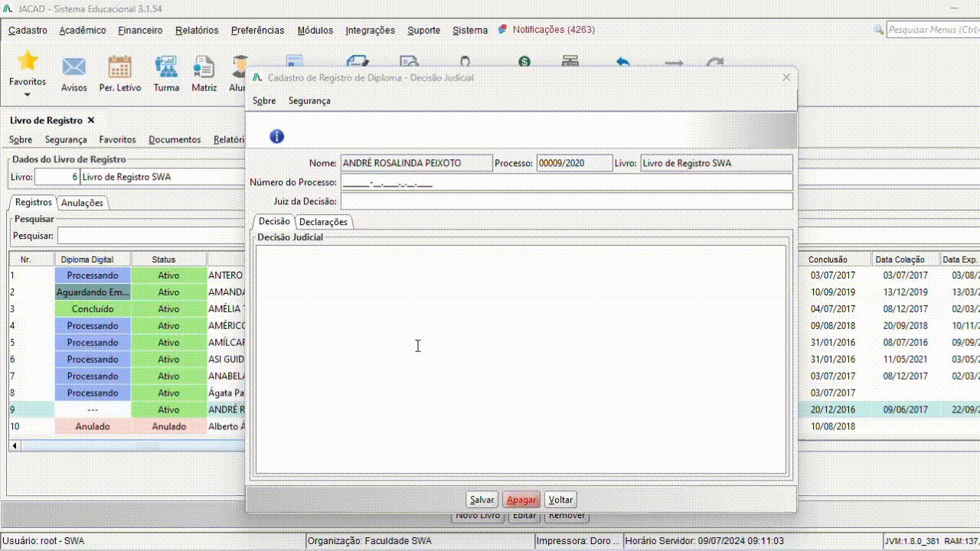
Task: Open the Turma toolbar icon
Action: (x=166, y=67)
